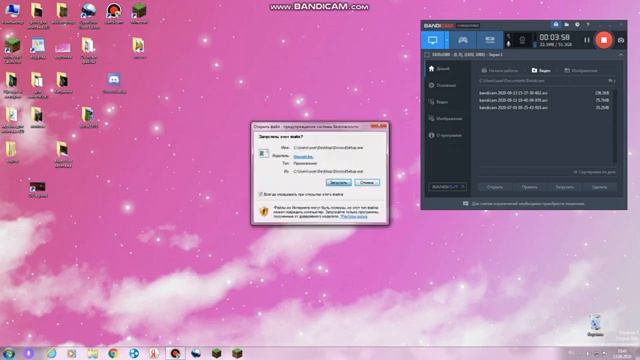Select the Discord setup icon on the desktop

[113, 83]
